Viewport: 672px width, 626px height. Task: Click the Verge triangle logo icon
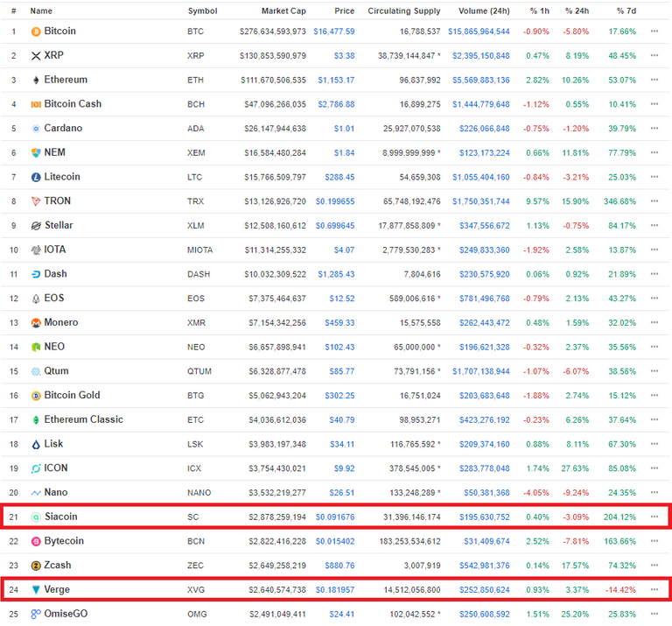(x=36, y=590)
